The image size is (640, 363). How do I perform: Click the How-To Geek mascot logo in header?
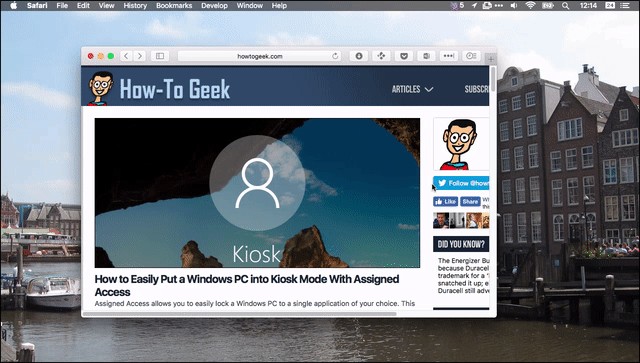(x=100, y=88)
